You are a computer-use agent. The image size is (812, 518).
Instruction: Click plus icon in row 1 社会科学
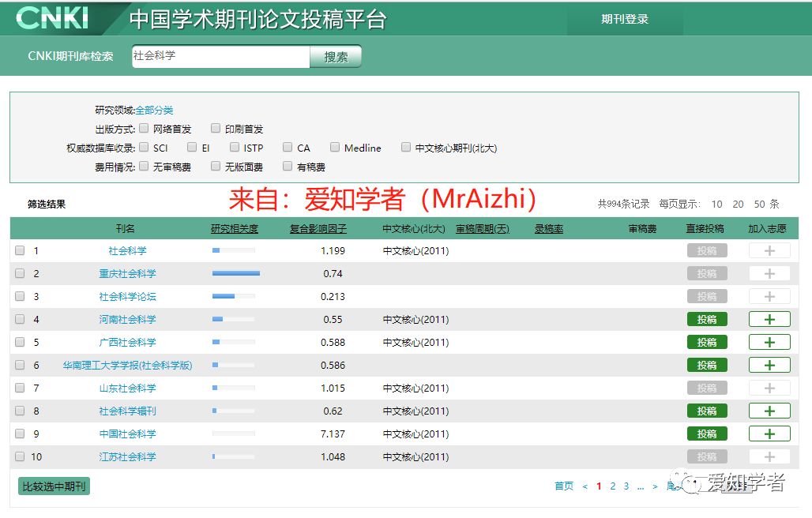tap(769, 250)
